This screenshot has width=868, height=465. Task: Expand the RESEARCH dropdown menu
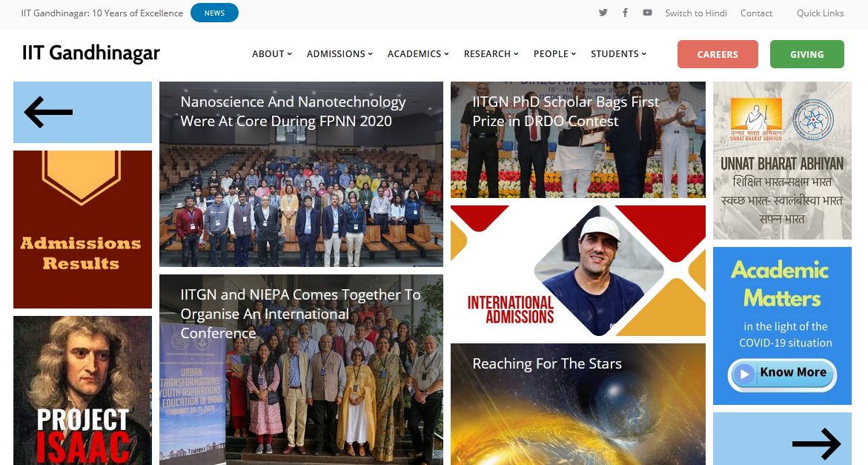pos(491,53)
